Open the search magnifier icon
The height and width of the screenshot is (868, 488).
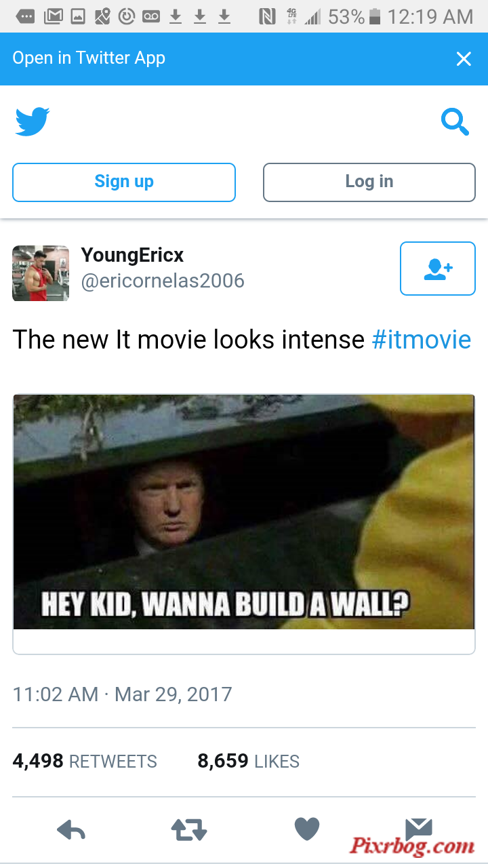pyautogui.click(x=455, y=123)
